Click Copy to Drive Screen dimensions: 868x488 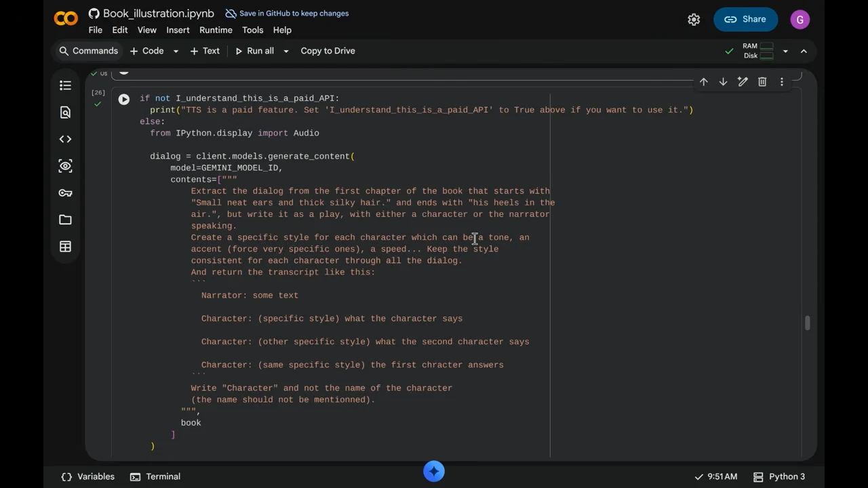pyautogui.click(x=328, y=51)
